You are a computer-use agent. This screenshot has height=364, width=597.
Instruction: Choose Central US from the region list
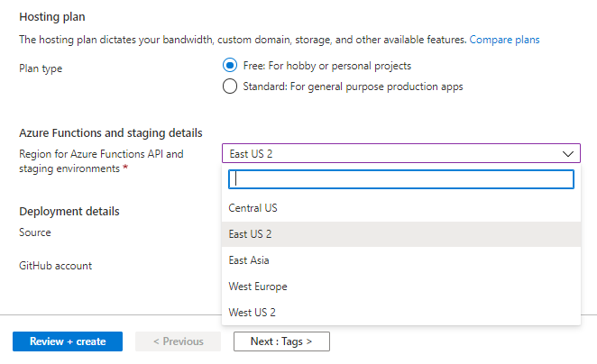[253, 208]
